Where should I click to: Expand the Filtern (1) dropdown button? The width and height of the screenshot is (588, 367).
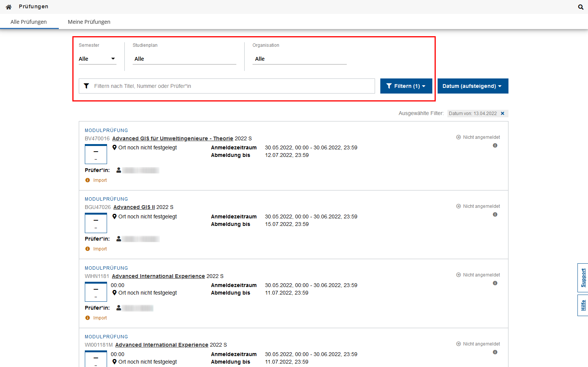[406, 86]
